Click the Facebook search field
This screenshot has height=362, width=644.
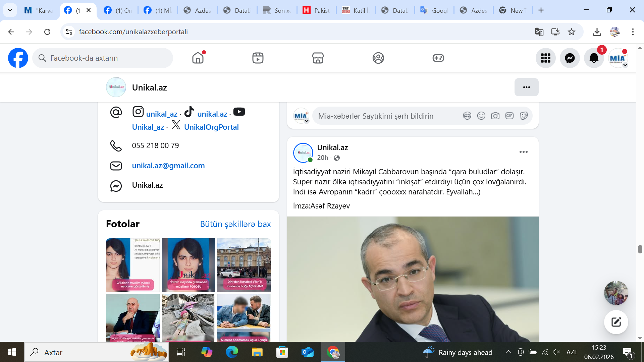(103, 58)
